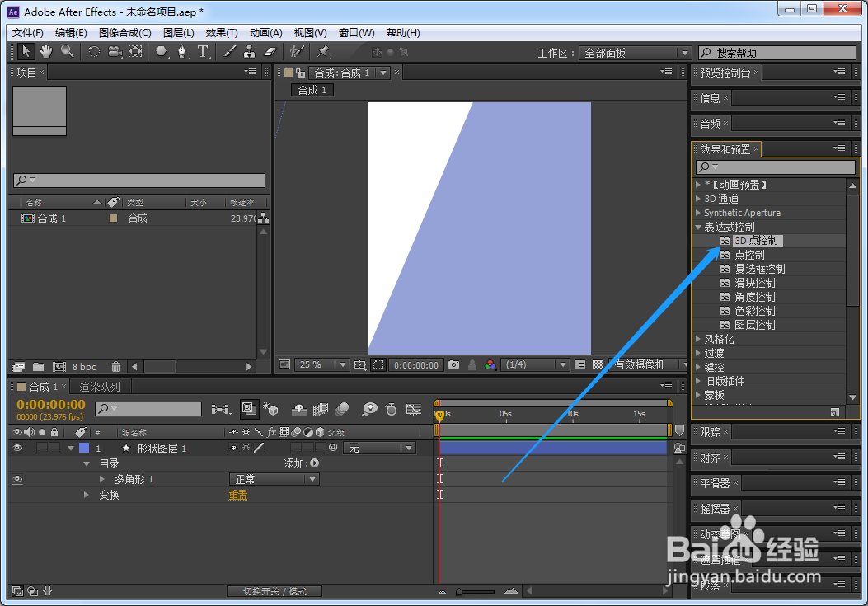Select the Pen tool
The height and width of the screenshot is (606, 868).
pyautogui.click(x=181, y=52)
